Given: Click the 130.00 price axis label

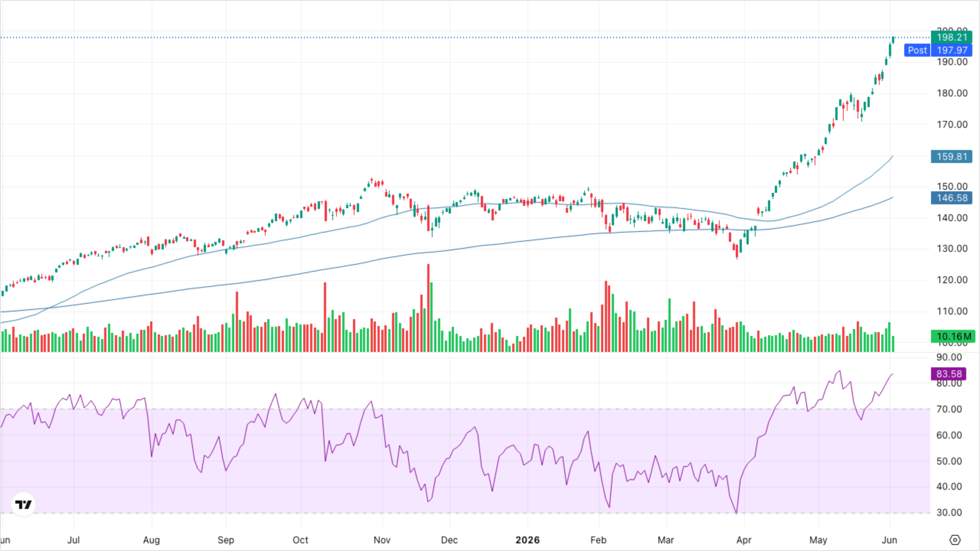Looking at the screenshot, I should [x=952, y=249].
